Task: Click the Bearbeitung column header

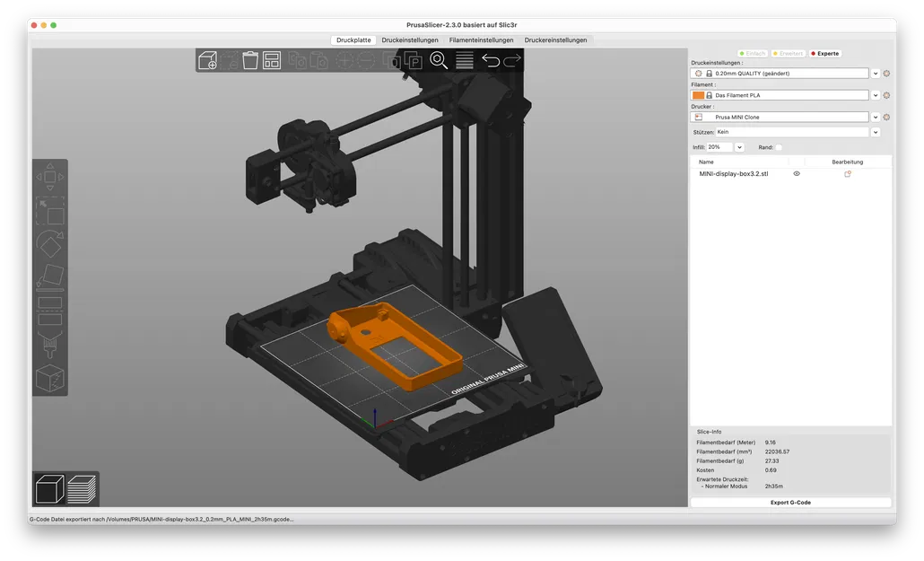Action: coord(848,162)
